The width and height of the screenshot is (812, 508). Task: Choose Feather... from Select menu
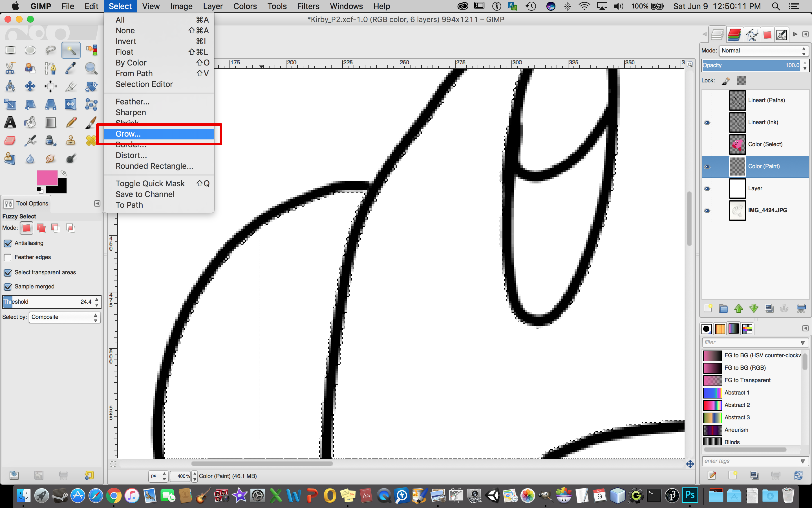pyautogui.click(x=159, y=102)
